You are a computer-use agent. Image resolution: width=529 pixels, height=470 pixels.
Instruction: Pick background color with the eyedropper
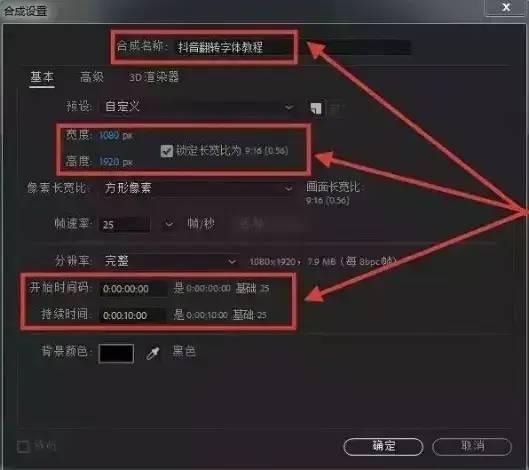(153, 353)
